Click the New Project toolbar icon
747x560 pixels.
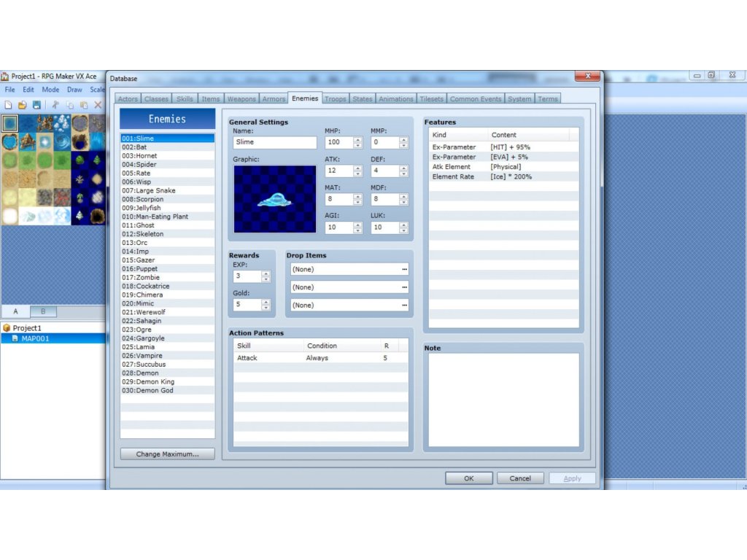tap(9, 105)
